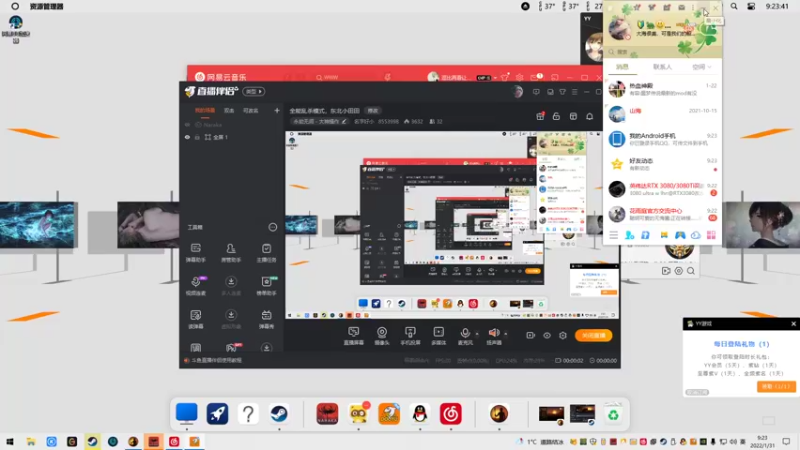Expand the microphone options arrow

[477, 334]
